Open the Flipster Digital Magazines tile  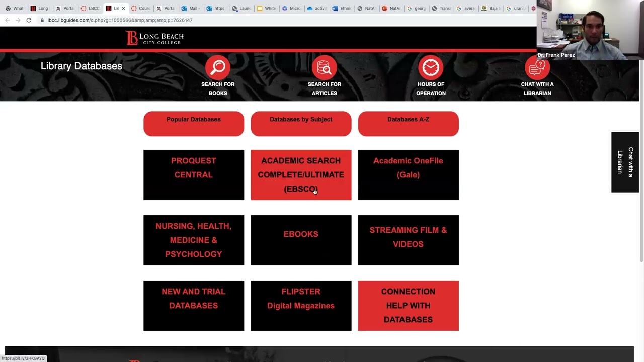301,306
